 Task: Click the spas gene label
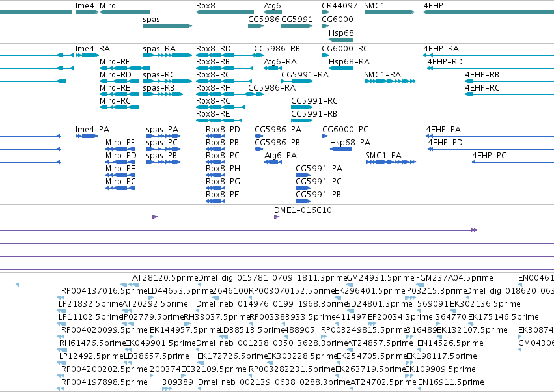tap(151, 20)
